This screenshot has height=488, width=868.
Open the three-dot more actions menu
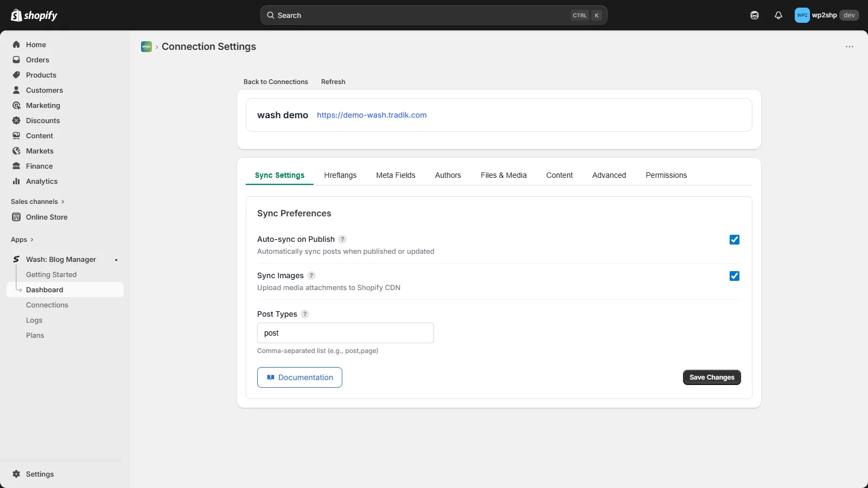tap(850, 47)
